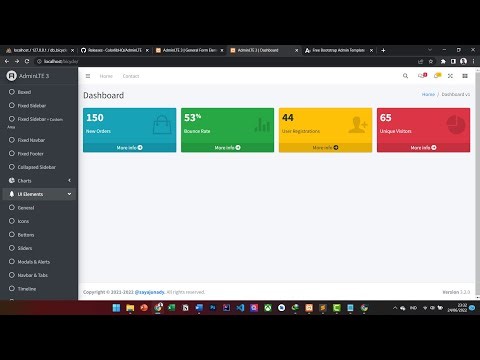Click the browser back arrow
The height and width of the screenshot is (360, 480).
pyautogui.click(x=7, y=61)
